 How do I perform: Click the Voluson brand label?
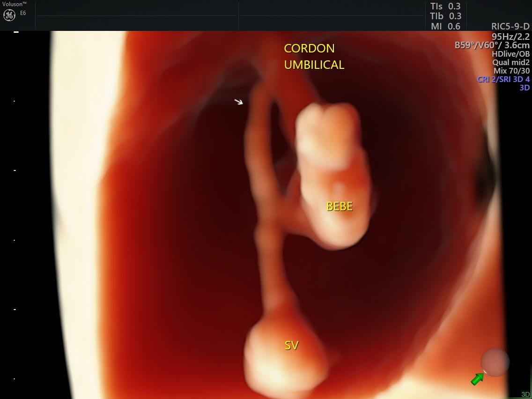(14, 4)
